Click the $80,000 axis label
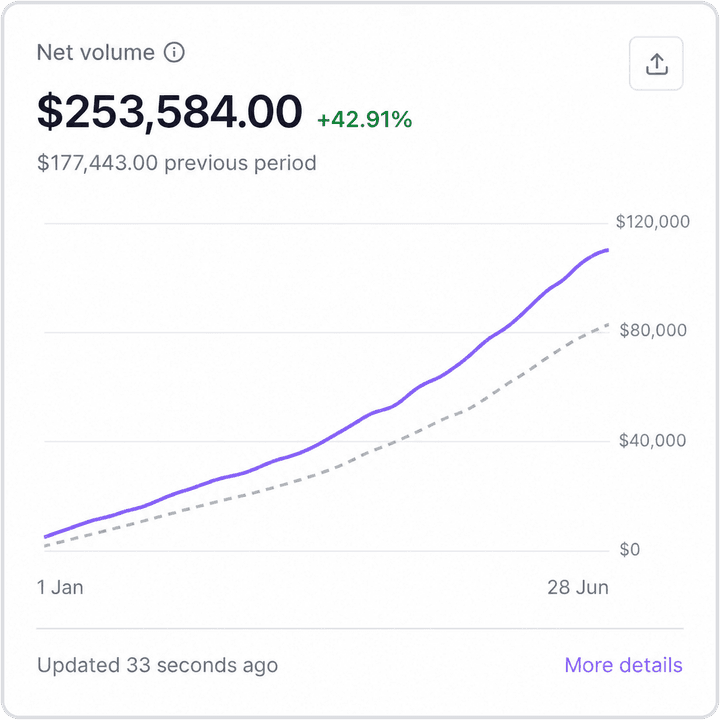Image resolution: width=720 pixels, height=720 pixels. (x=652, y=330)
